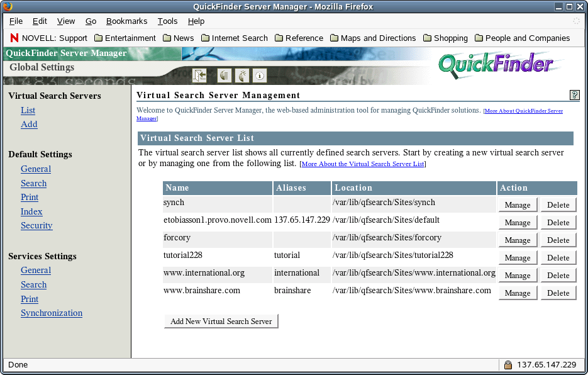Click the Location column header
Image resolution: width=588 pixels, height=375 pixels.
coord(414,187)
